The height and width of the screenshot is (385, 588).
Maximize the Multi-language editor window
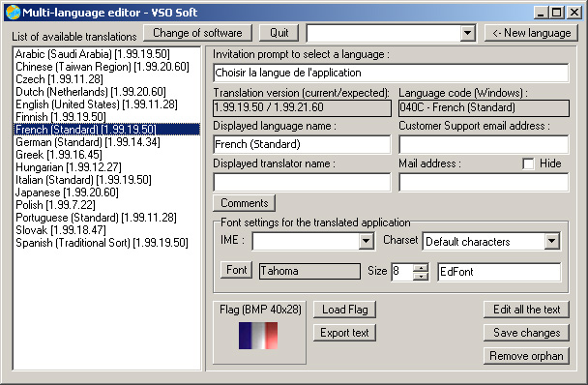click(x=557, y=13)
